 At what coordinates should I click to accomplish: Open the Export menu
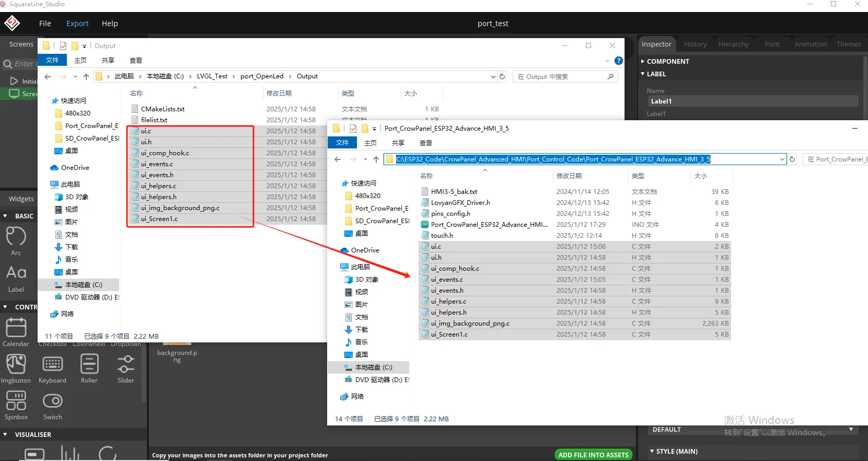(77, 24)
